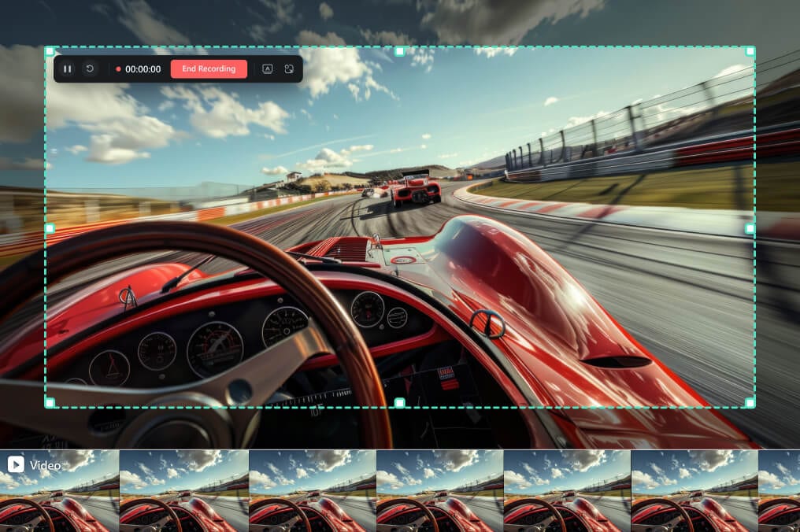Click the bottom-center edge selection handle

point(400,403)
